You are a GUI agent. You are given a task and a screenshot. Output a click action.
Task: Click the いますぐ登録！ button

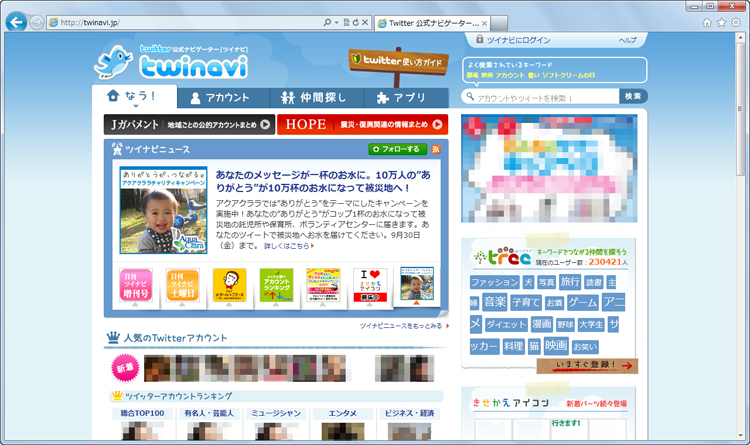588,365
